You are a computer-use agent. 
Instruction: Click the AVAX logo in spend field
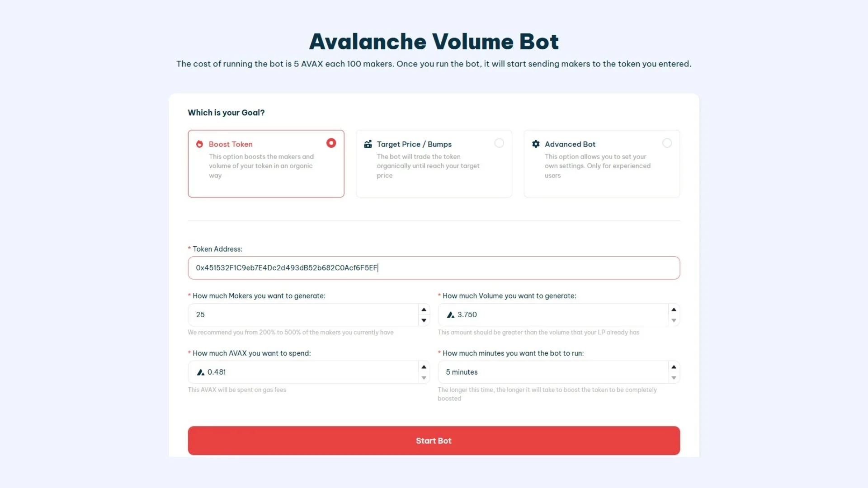(200, 372)
